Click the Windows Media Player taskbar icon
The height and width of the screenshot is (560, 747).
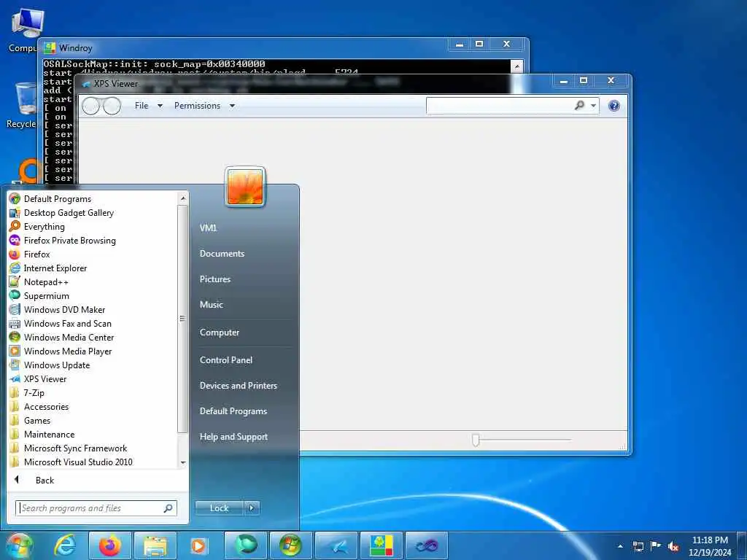pos(200,545)
